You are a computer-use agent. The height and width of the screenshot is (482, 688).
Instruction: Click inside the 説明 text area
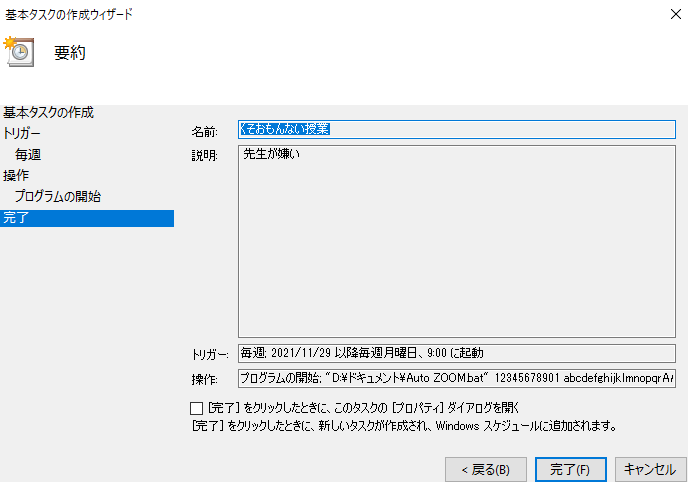coord(456,240)
